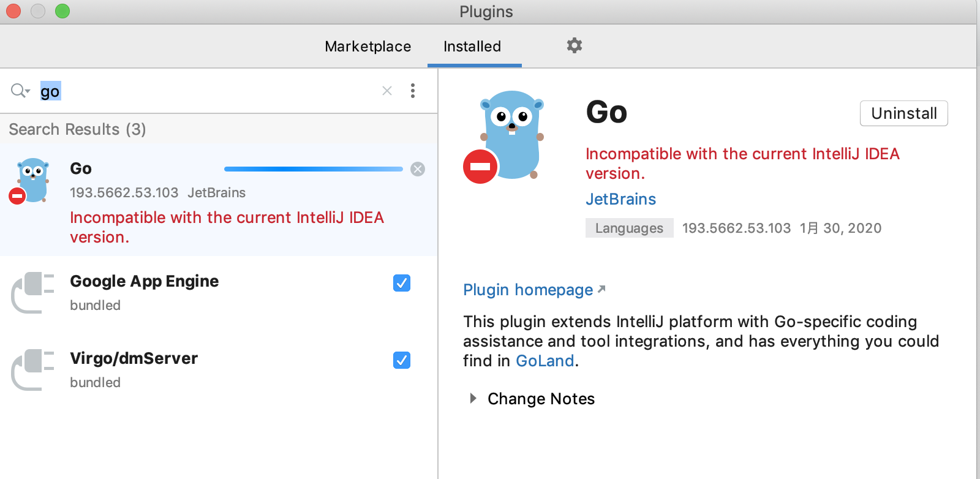Screen dimensions: 980x479
Task: Maximize the Plugins window with green button
Action: (x=62, y=11)
